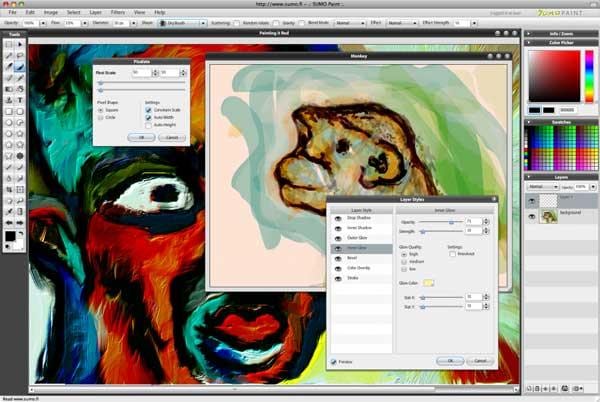600x402 pixels.
Task: Select the Transform tool
Action: click(20, 189)
